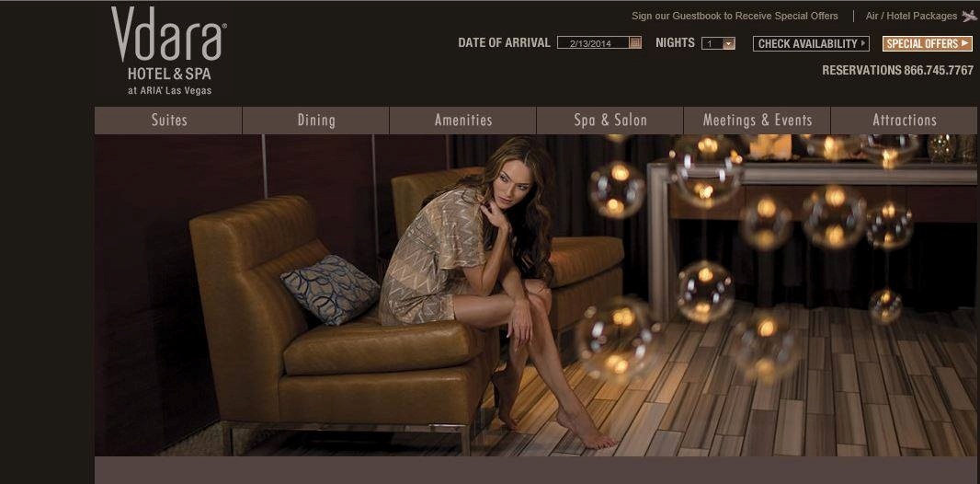Click the arrow on the Check Availability button

pyautogui.click(x=863, y=43)
